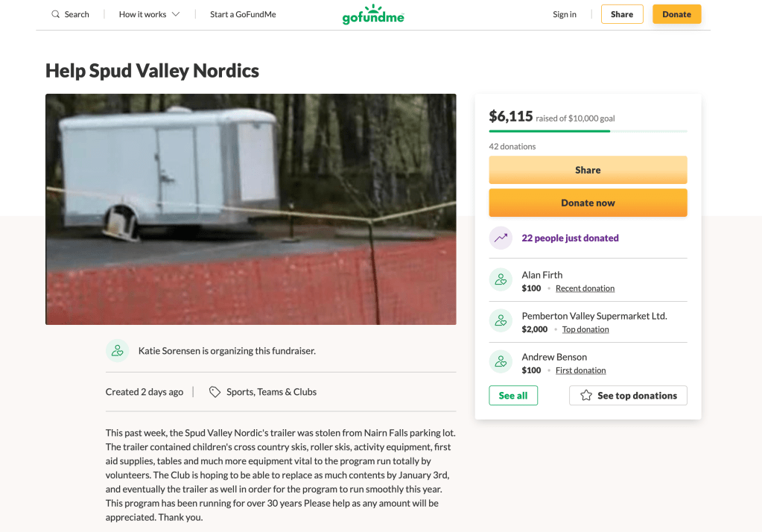Open the See all donations list
Viewport: 762px width, 532px height.
(512, 396)
